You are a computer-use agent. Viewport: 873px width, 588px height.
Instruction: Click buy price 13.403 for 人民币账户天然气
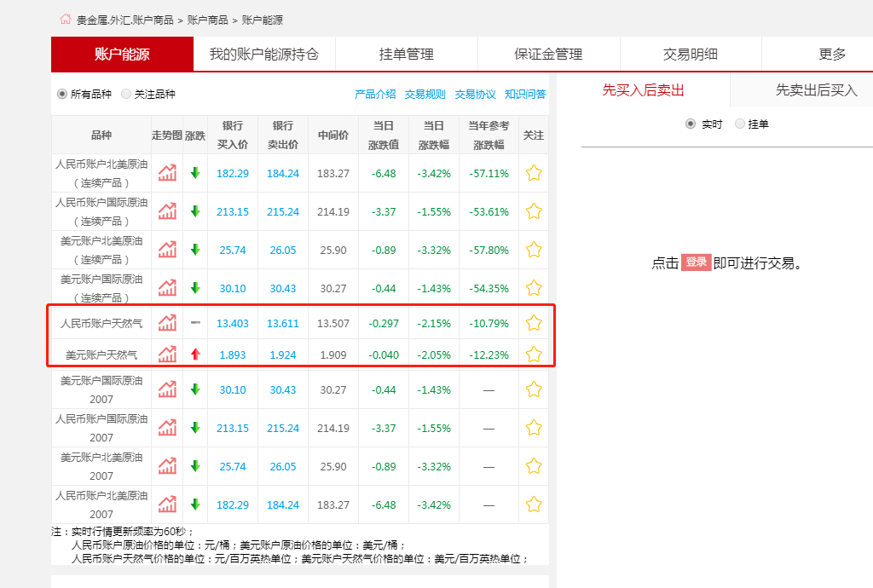pyautogui.click(x=233, y=323)
